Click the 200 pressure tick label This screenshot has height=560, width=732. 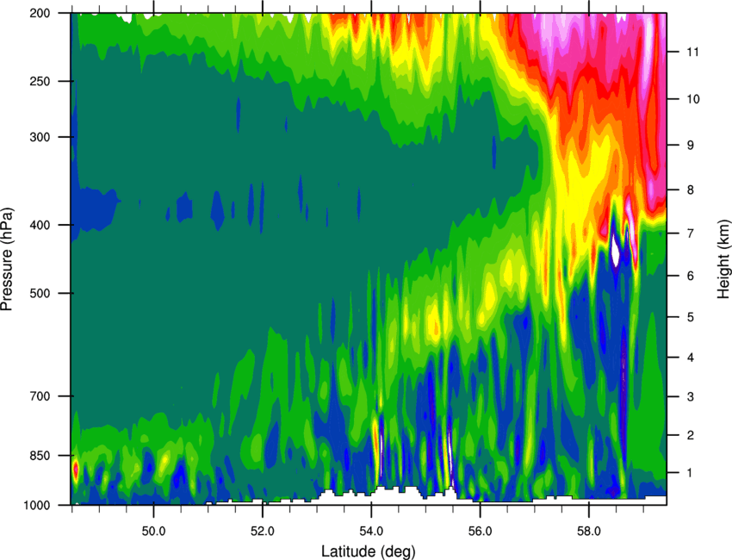pos(40,14)
